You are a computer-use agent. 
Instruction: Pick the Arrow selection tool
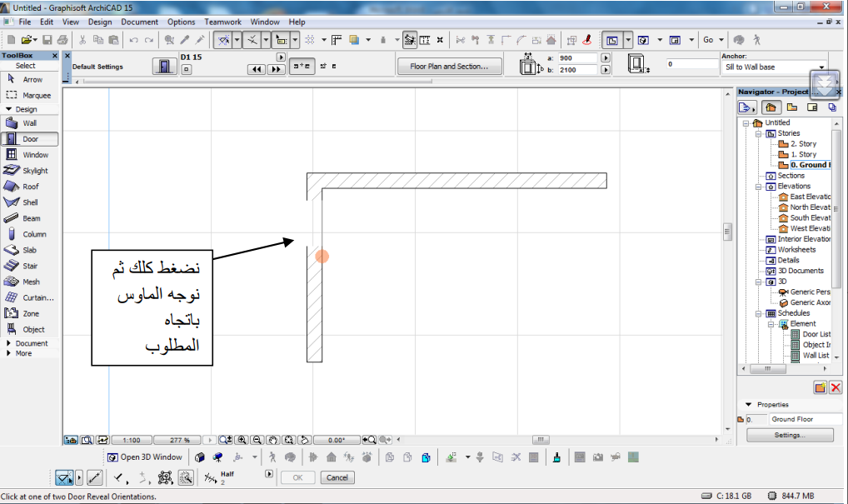pos(29,80)
